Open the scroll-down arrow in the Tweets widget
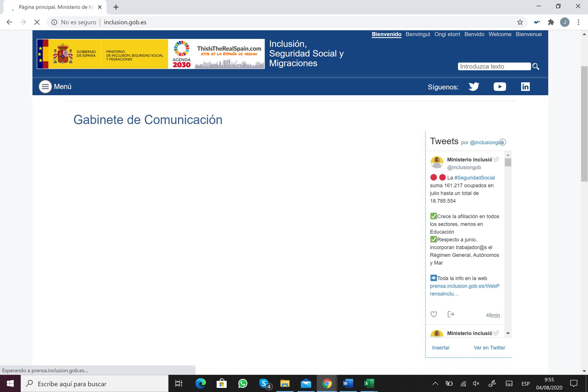588x392 pixels. (x=508, y=333)
